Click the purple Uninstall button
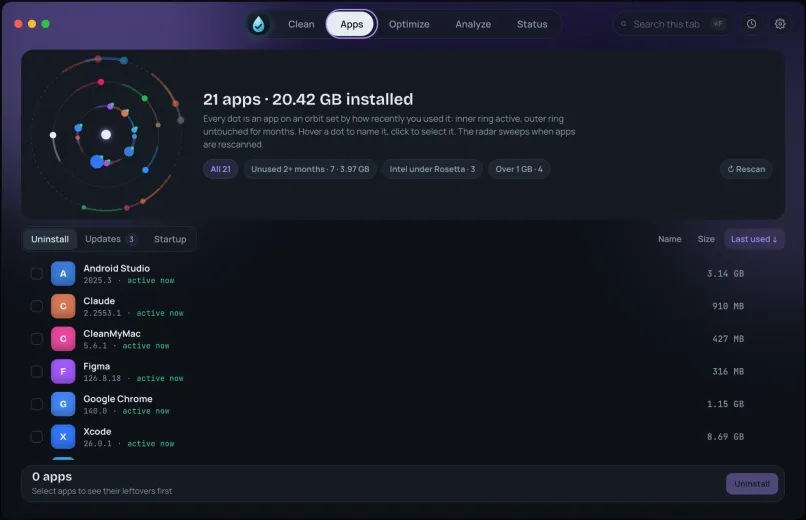 pyautogui.click(x=752, y=484)
